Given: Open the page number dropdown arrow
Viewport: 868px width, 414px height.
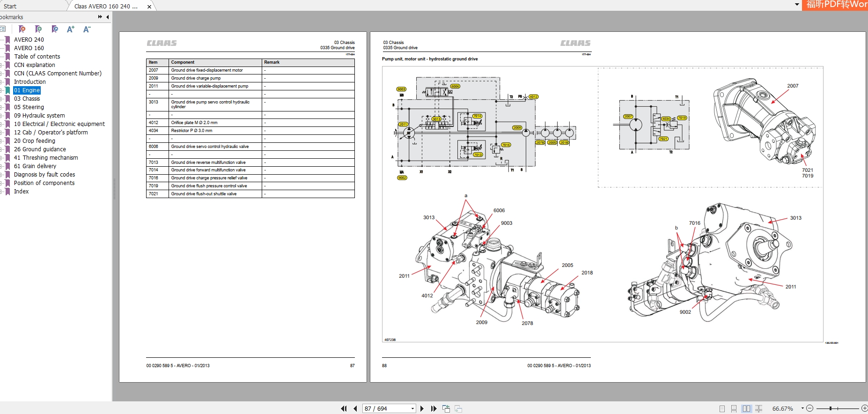Looking at the screenshot, I should pyautogui.click(x=412, y=408).
